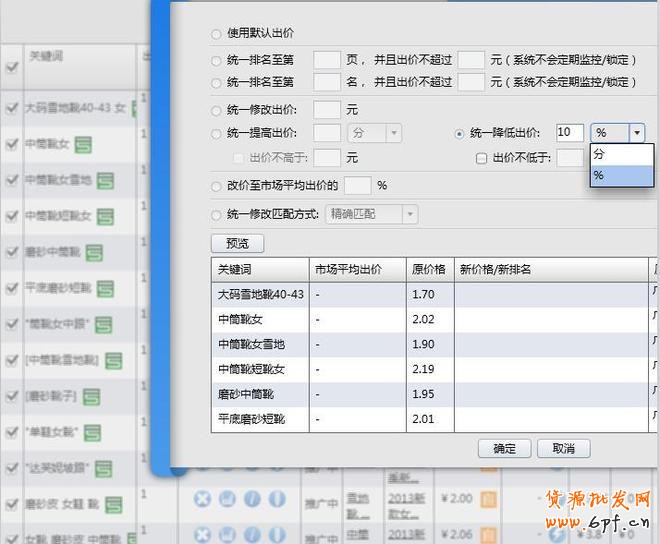Click green icon beside [磨砂靴子] keyword
This screenshot has width=660, height=544.
92,396
